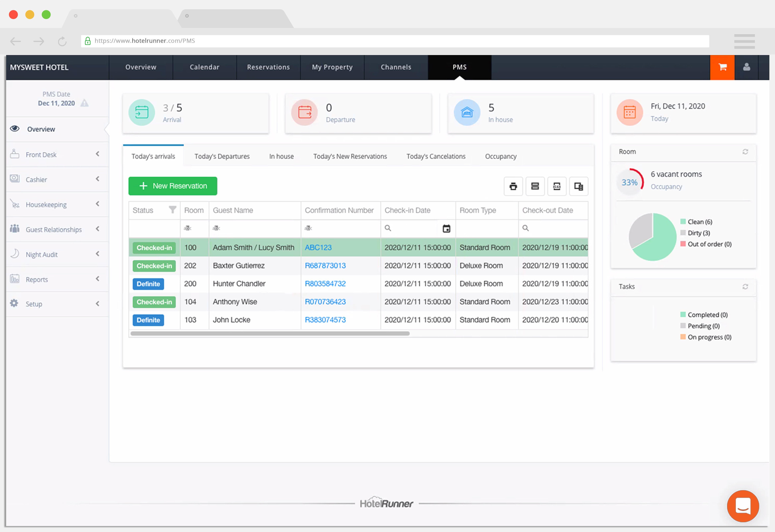The height and width of the screenshot is (532, 775).
Task: Click the New Reservation button
Action: point(173,186)
